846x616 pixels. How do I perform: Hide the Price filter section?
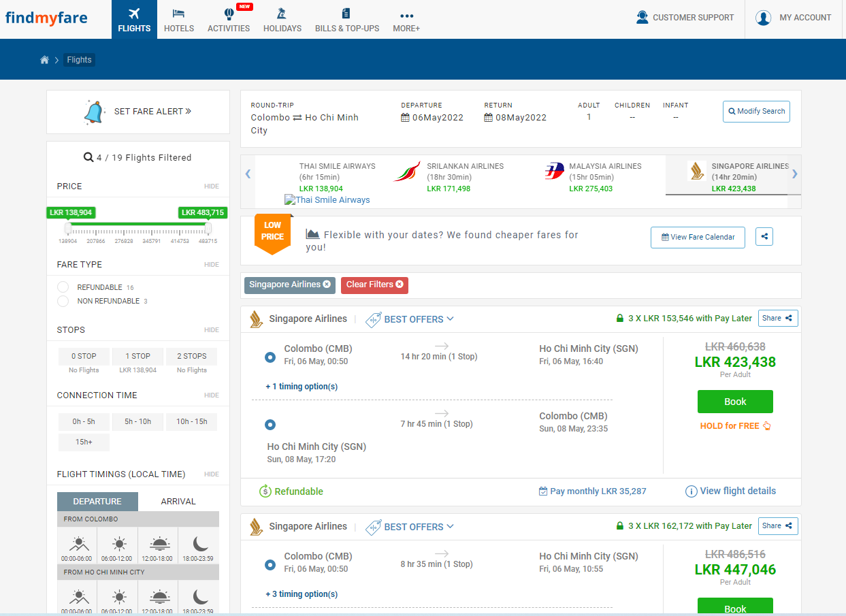212,187
